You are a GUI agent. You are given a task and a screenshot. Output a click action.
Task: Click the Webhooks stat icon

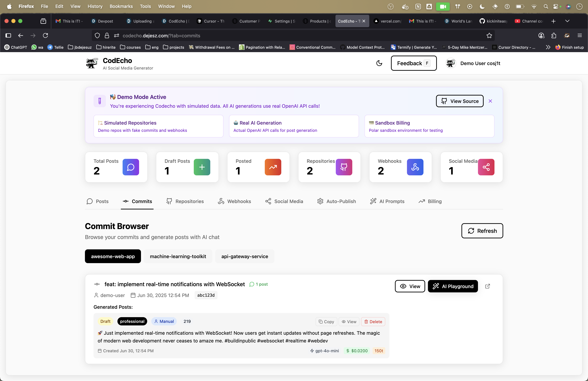tap(415, 167)
